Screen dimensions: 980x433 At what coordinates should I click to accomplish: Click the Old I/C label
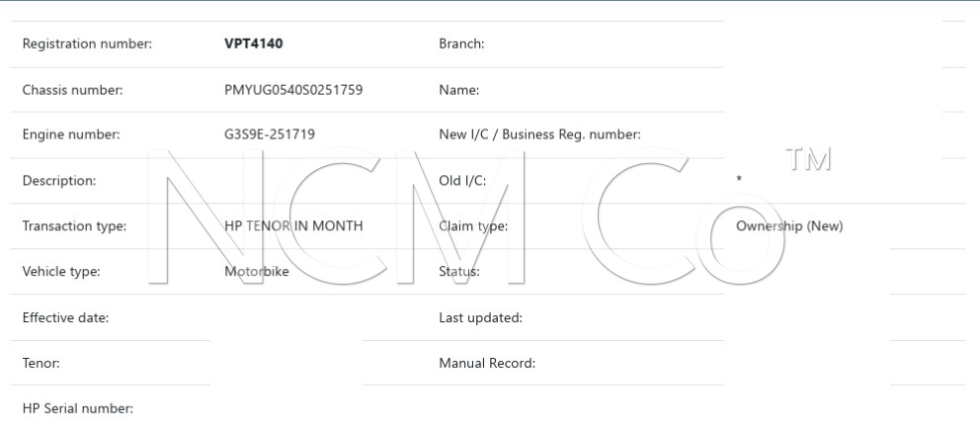(462, 181)
